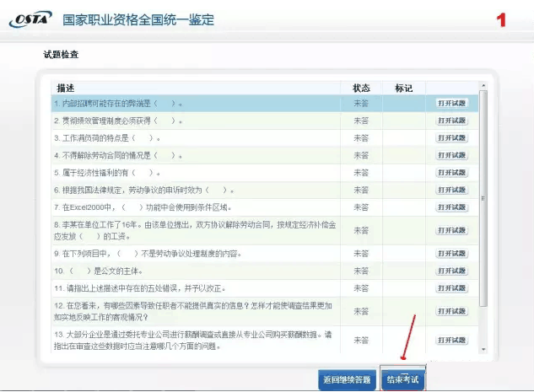Click 未答 status of question 7
The height and width of the screenshot is (392, 534).
click(x=361, y=207)
